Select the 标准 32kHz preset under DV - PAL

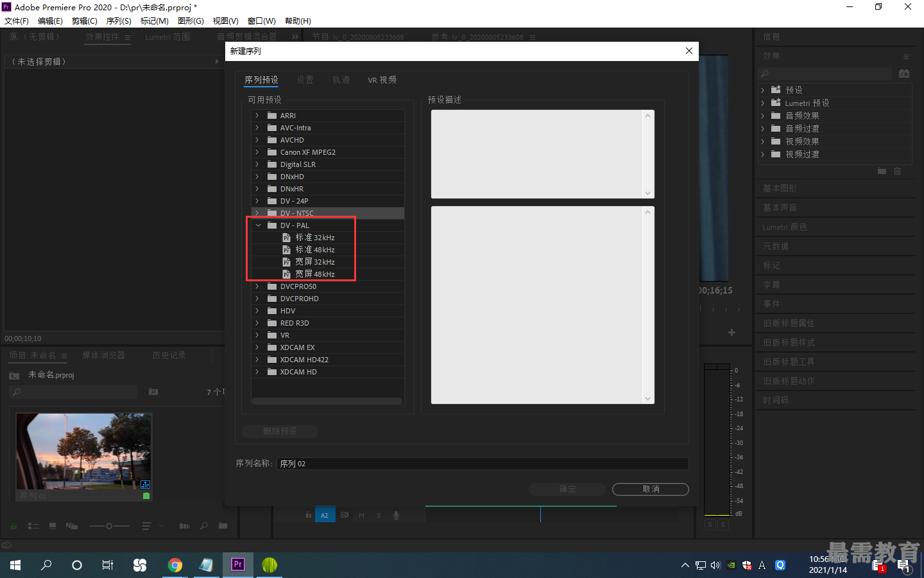[x=314, y=238]
